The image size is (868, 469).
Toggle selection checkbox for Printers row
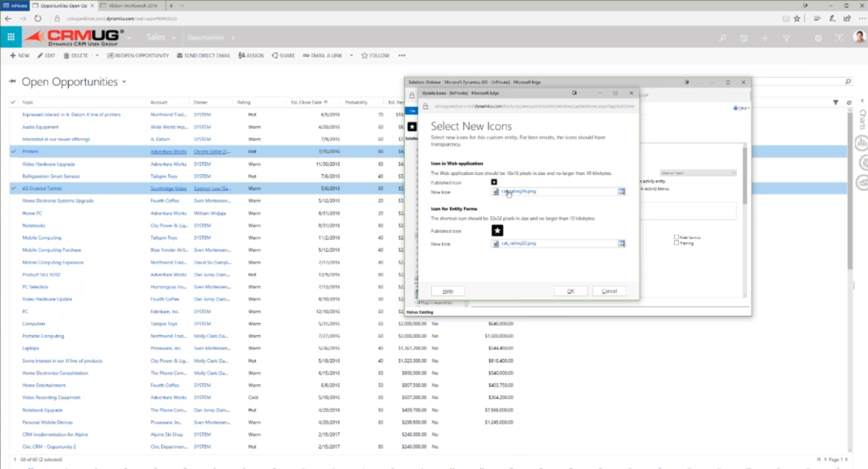(13, 151)
